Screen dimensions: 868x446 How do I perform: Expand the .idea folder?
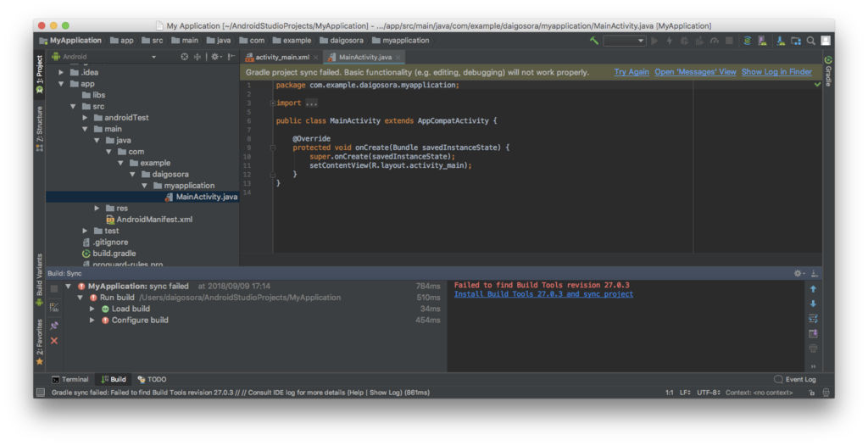tap(61, 72)
